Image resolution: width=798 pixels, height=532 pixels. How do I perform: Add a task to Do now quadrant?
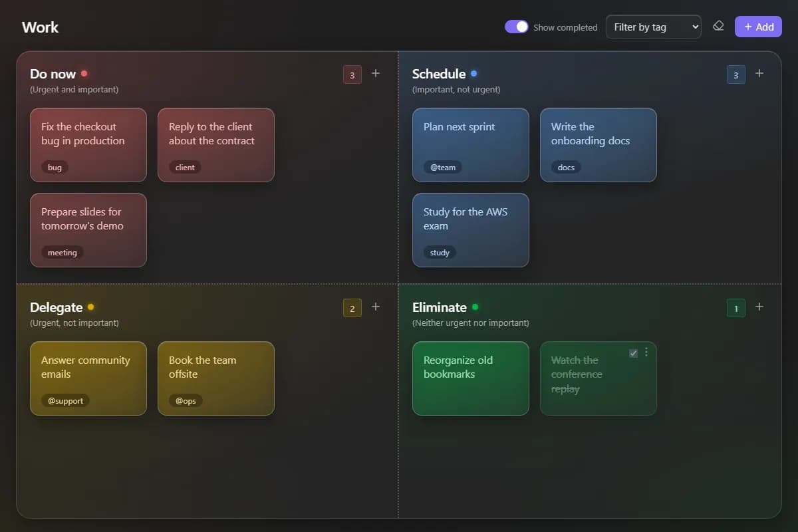click(376, 73)
